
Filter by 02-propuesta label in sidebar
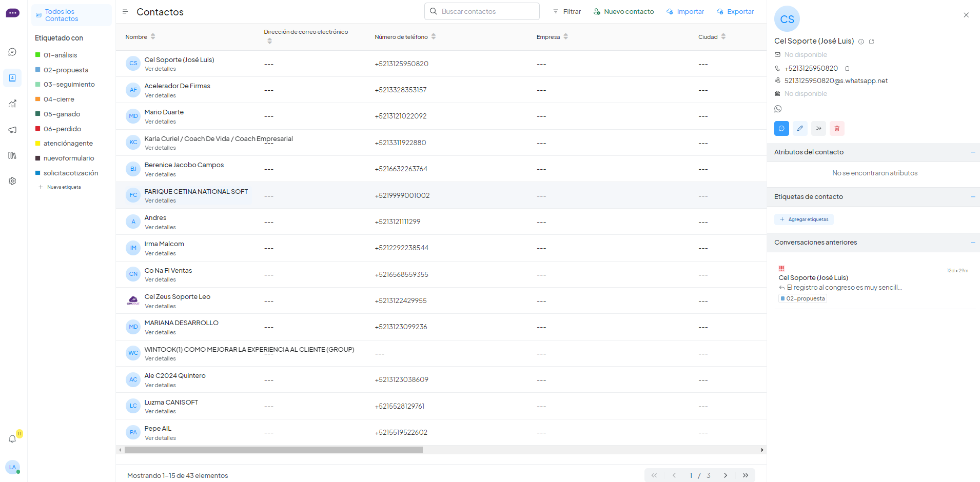pos(66,70)
